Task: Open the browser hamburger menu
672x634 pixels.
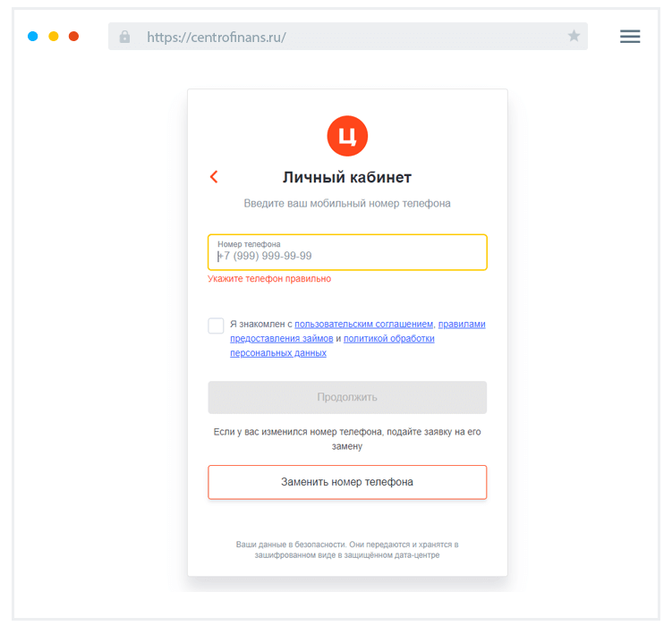Action: click(630, 37)
